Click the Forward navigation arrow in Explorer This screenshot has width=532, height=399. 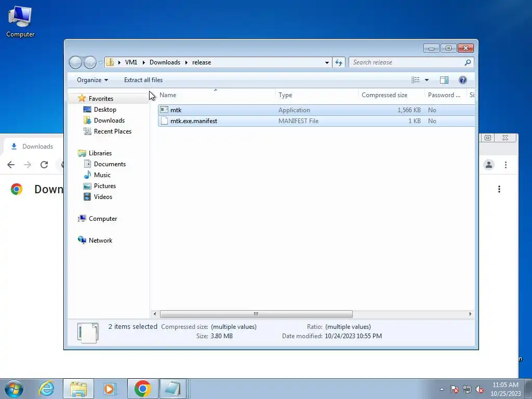coord(90,62)
